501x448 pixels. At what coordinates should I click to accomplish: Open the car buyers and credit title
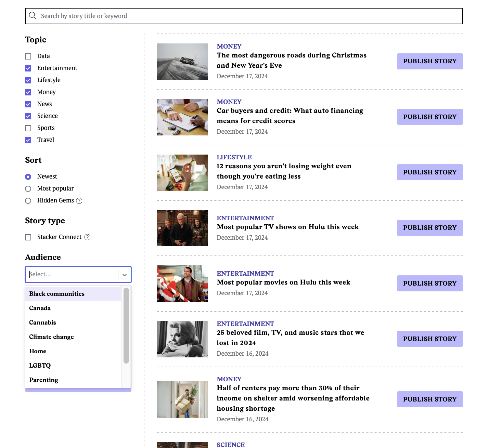click(x=290, y=116)
